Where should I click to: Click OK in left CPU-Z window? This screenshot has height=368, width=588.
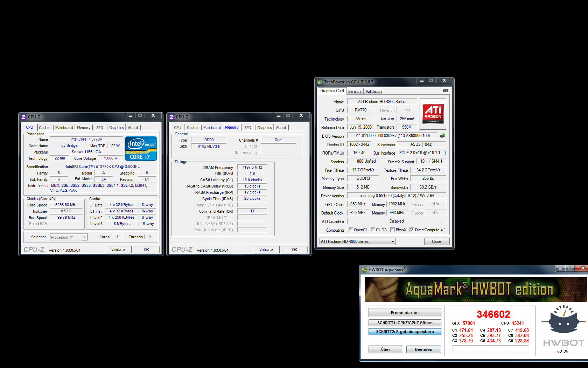(147, 250)
